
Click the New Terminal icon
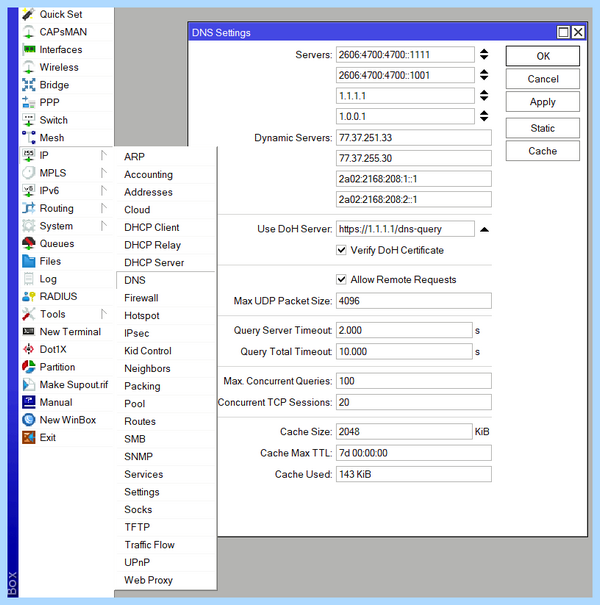tap(28, 331)
